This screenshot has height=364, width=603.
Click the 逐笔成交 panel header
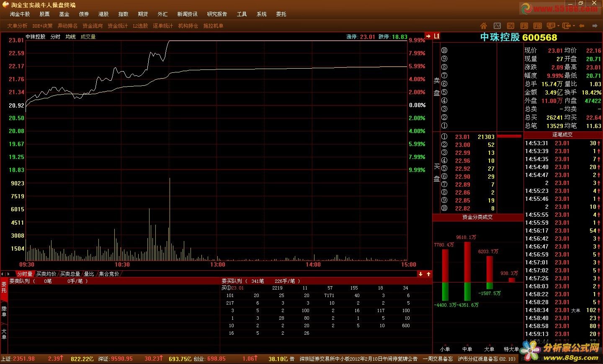pos(562,135)
